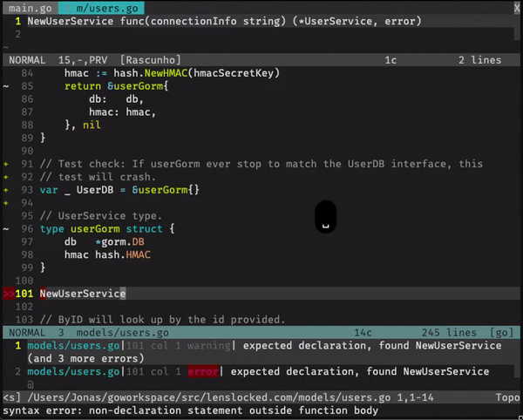Click the hmac := hash.NewHMAC line 84

click(x=172, y=73)
